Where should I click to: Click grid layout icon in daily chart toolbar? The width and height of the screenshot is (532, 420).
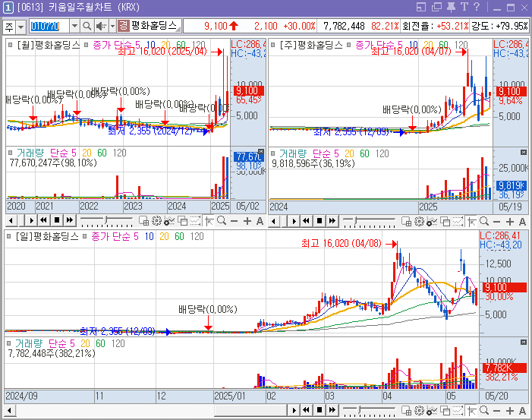[407, 410]
